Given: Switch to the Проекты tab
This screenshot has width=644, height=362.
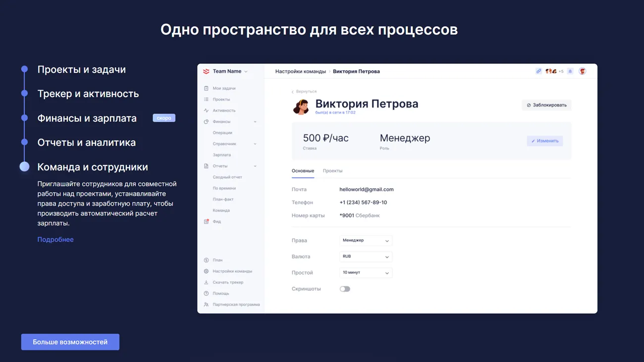Looking at the screenshot, I should [332, 171].
